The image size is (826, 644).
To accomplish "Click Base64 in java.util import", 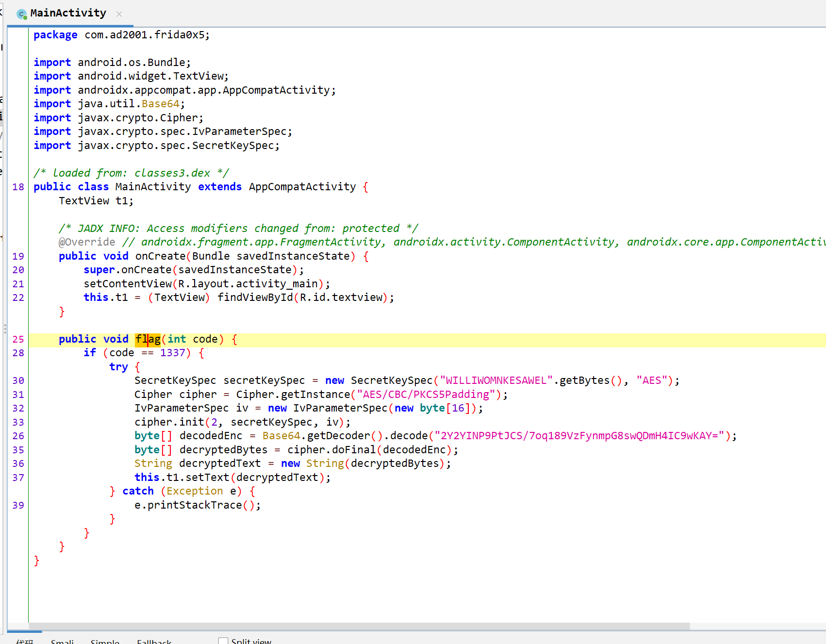I will click(161, 104).
